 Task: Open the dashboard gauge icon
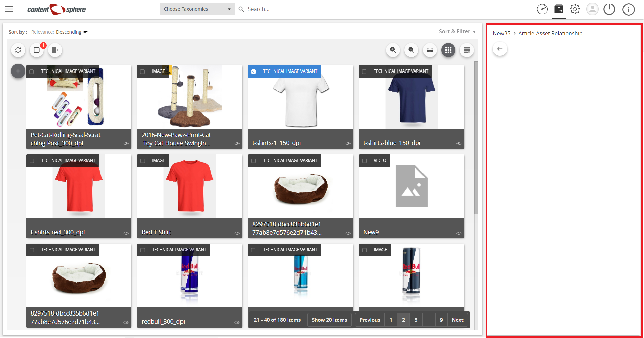[x=542, y=9]
